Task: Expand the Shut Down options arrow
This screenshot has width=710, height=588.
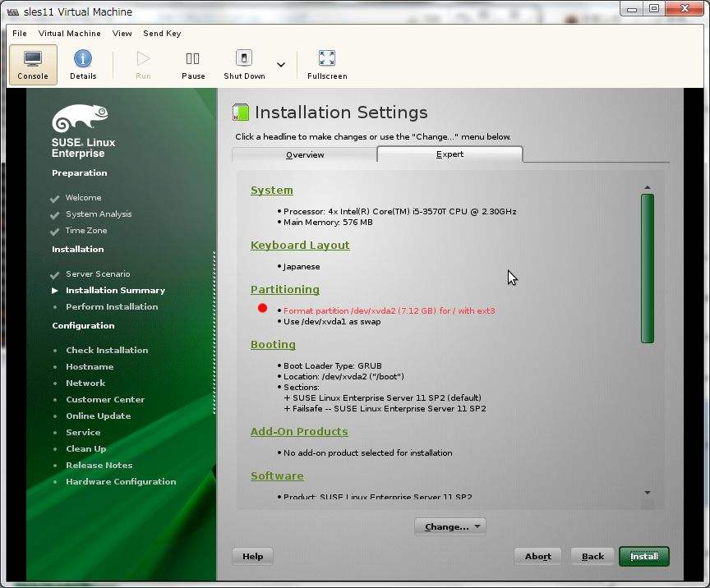Action: [281, 65]
